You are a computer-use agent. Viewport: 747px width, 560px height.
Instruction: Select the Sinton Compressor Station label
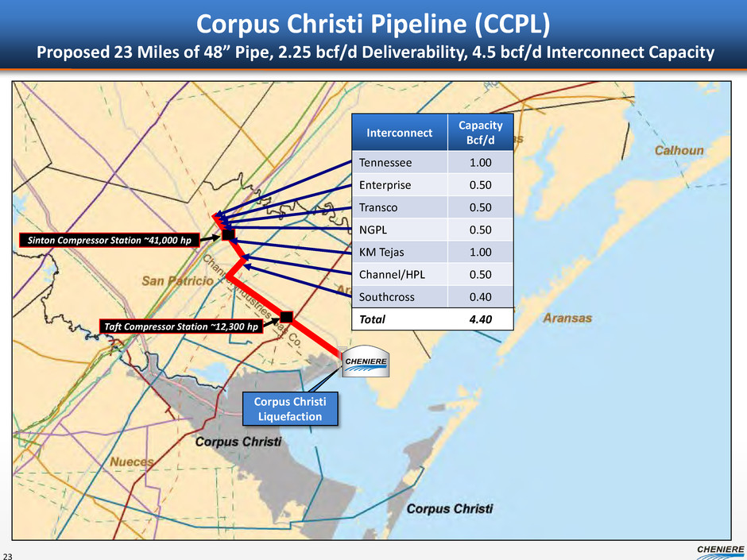(x=108, y=239)
